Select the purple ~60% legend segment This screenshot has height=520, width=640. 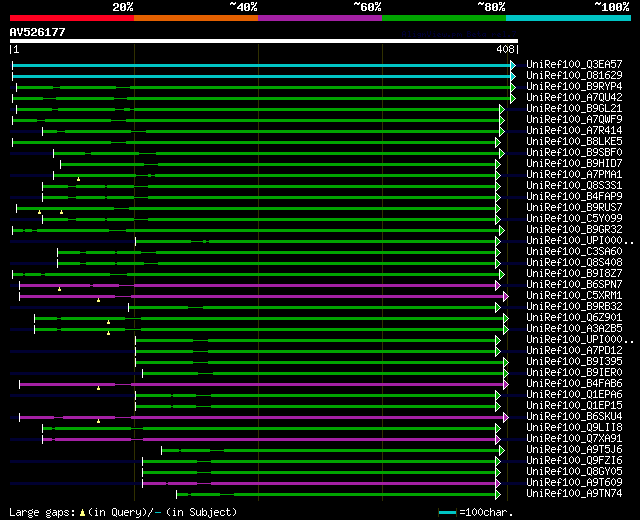coord(319,18)
